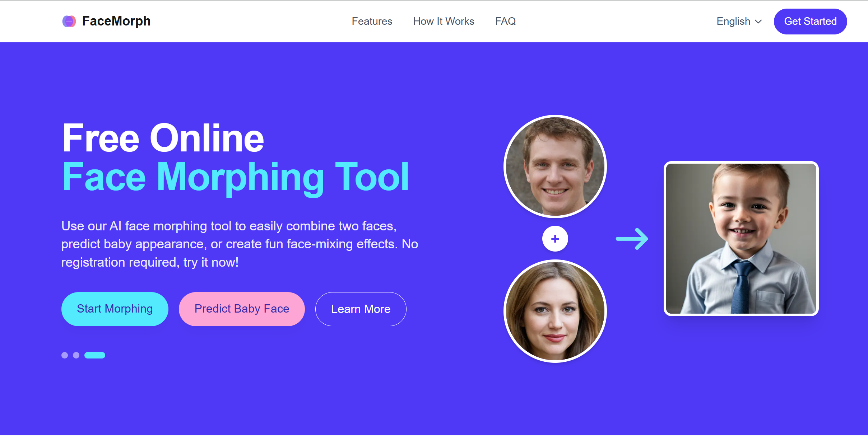Click the FaceMorph brand name text
The width and height of the screenshot is (868, 436).
(x=116, y=21)
